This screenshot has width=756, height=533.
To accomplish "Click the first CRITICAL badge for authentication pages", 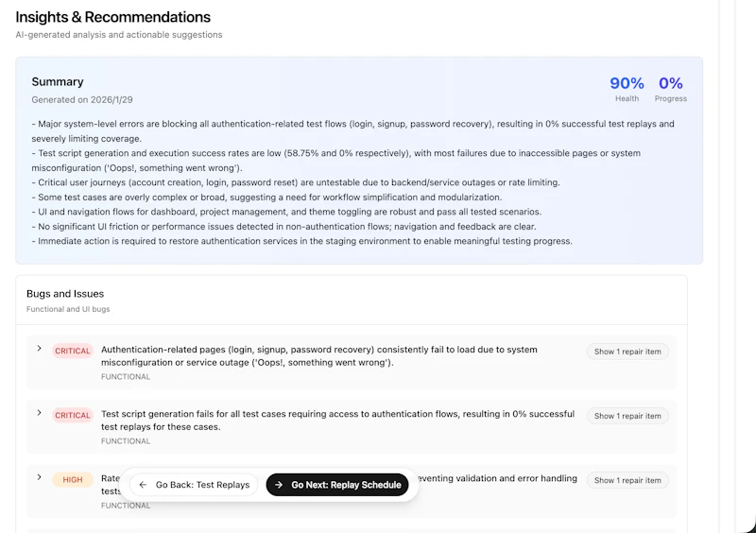I will 73,351.
